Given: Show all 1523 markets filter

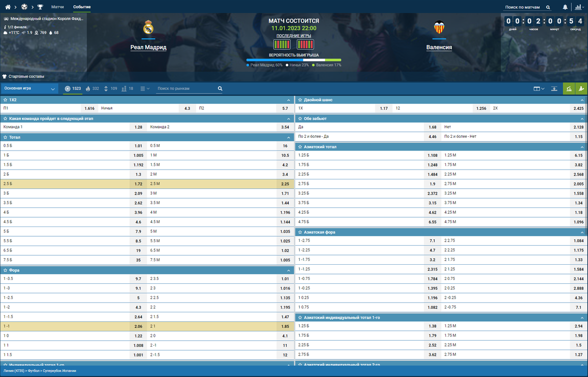Looking at the screenshot, I should click(73, 89).
